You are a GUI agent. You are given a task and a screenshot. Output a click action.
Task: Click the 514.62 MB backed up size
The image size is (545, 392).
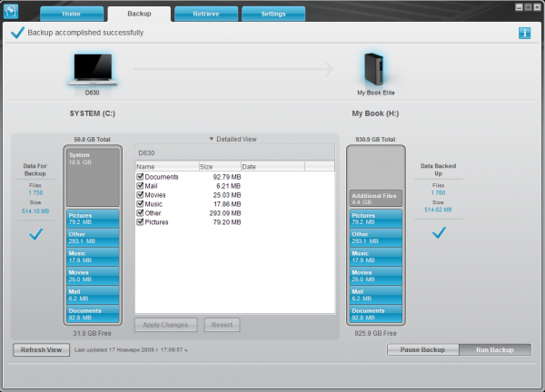pos(438,210)
